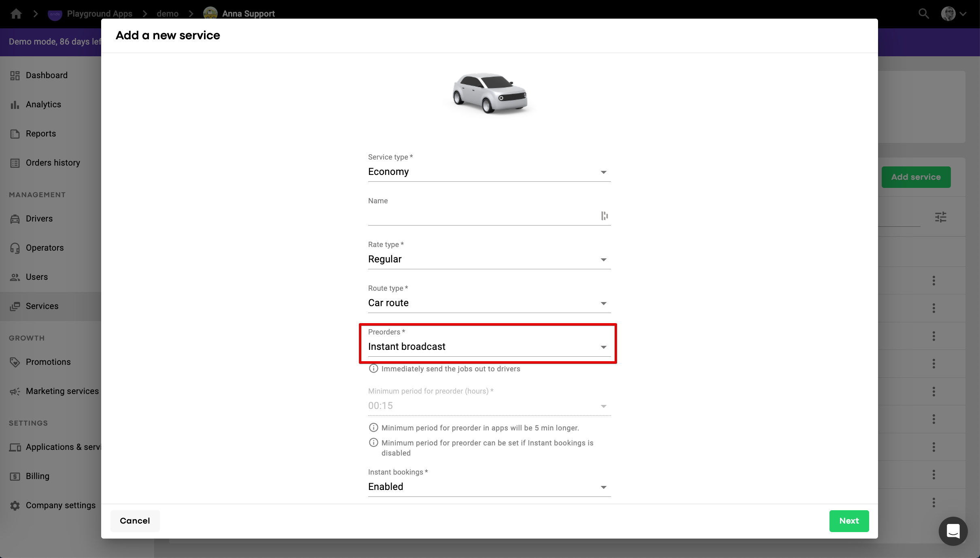Click into the Name input field

pyautogui.click(x=482, y=216)
